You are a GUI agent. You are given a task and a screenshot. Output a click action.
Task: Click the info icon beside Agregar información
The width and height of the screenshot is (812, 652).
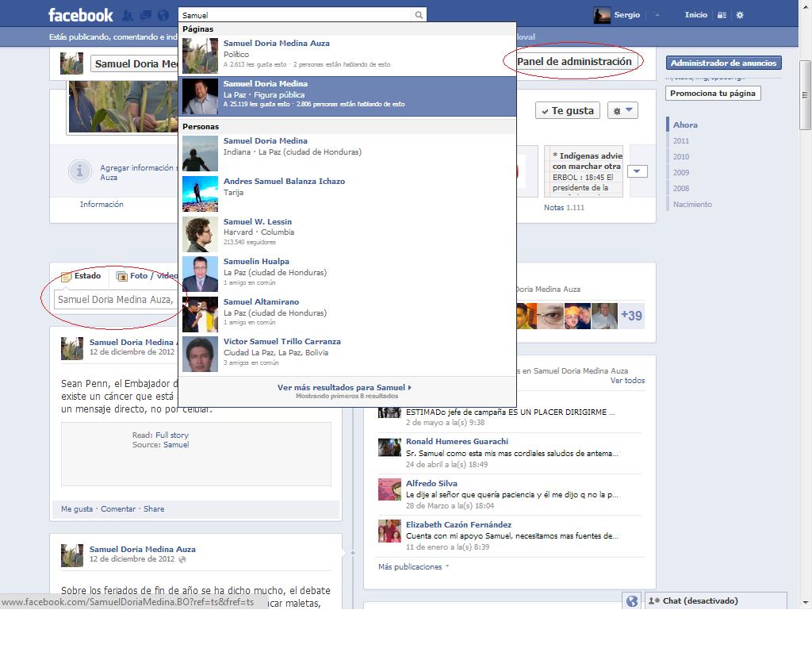pyautogui.click(x=80, y=171)
